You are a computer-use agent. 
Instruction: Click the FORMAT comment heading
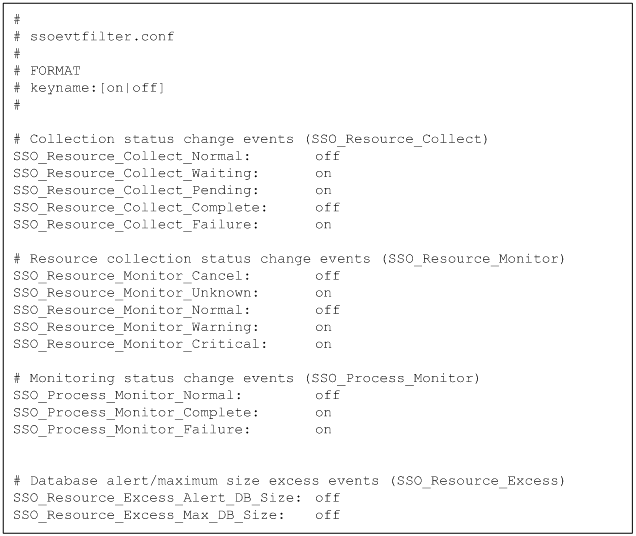click(54, 71)
